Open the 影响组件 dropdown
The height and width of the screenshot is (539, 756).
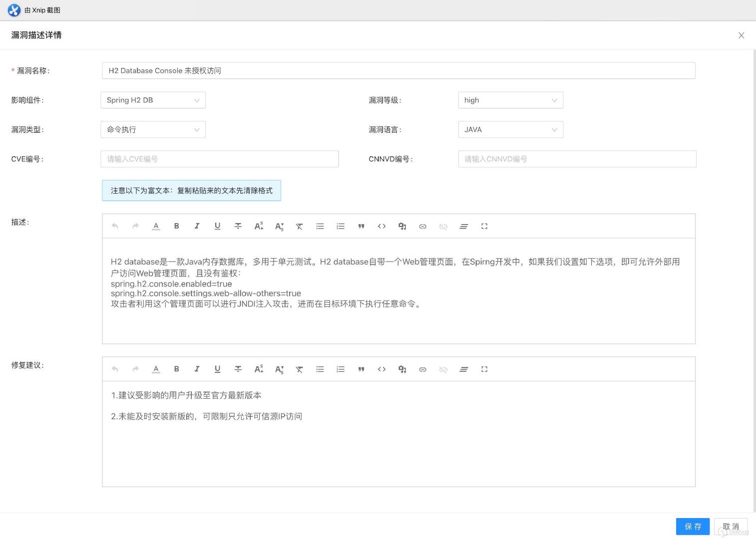coord(153,100)
